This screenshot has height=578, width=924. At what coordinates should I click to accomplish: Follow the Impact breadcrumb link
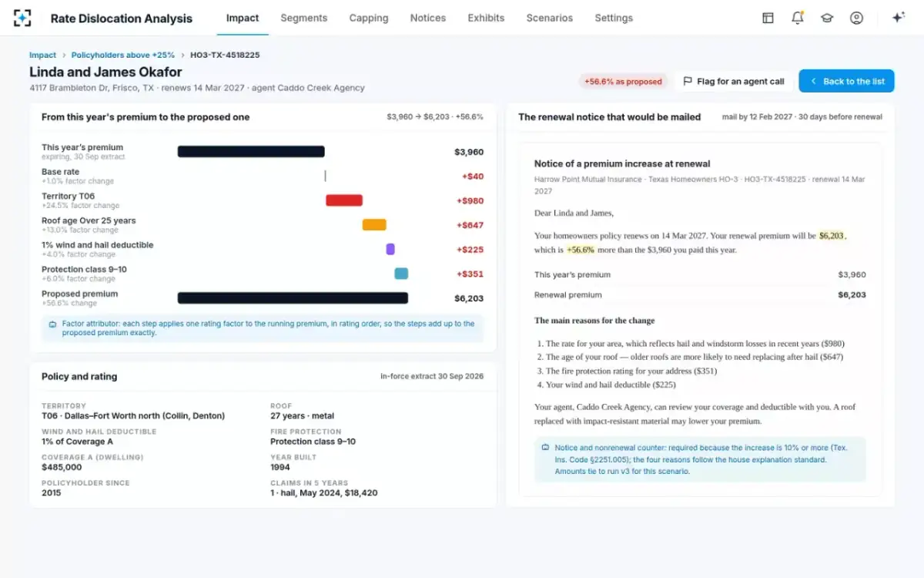click(42, 55)
